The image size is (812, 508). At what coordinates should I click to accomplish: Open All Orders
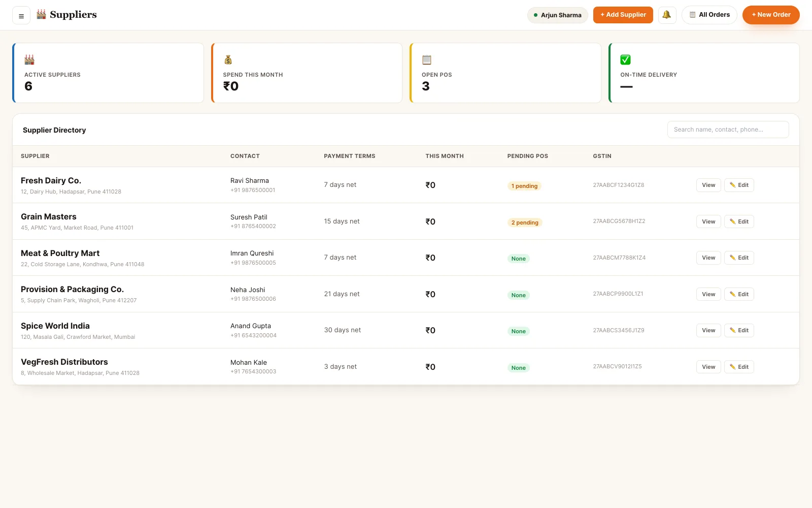tap(709, 15)
